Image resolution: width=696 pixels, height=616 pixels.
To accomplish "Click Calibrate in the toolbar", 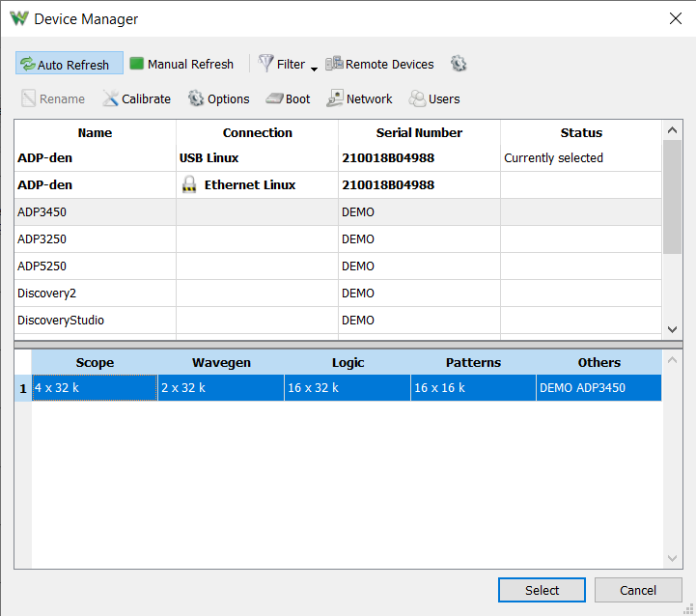I will pos(137,98).
